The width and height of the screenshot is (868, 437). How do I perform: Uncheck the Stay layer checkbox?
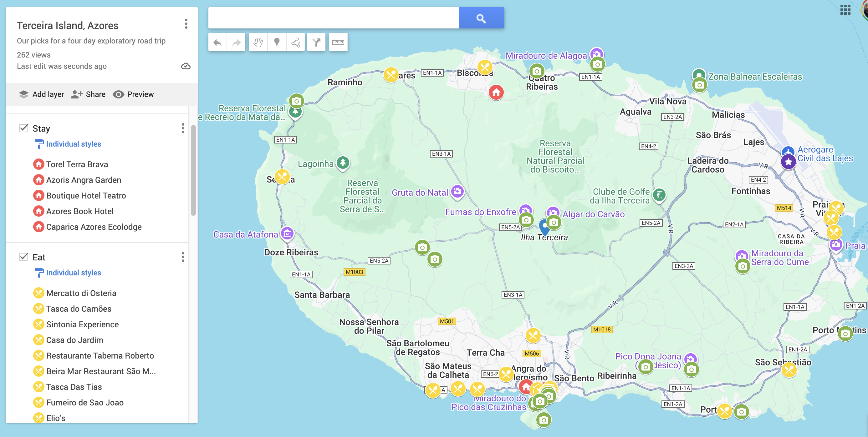(x=23, y=128)
